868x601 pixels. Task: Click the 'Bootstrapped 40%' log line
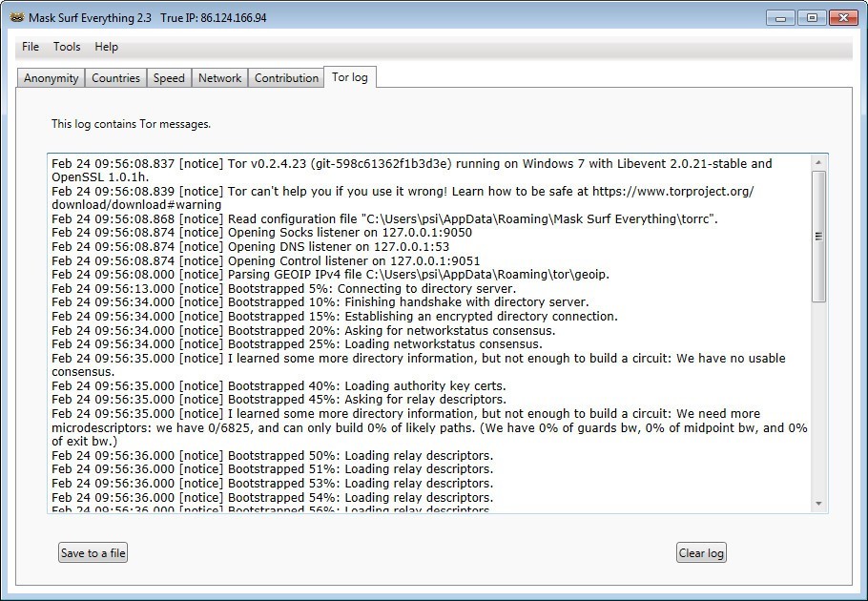pos(279,385)
